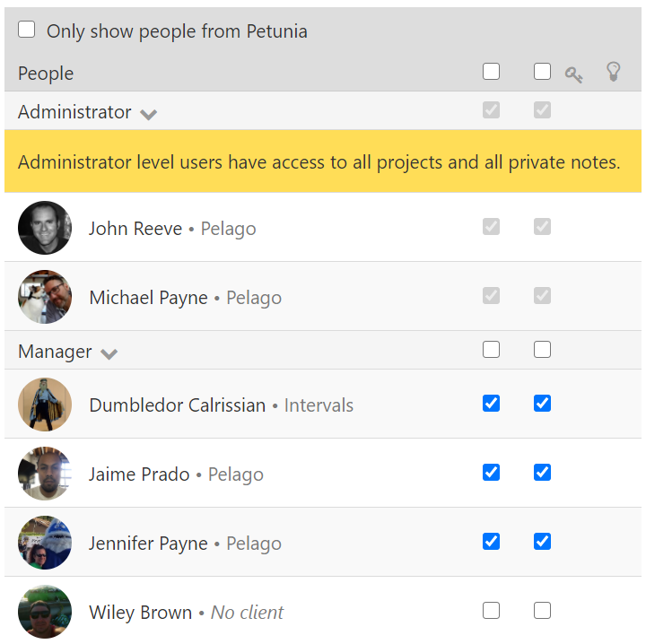Check Wiley Brown's first checkbox
The image size is (646, 644).
coord(491,611)
